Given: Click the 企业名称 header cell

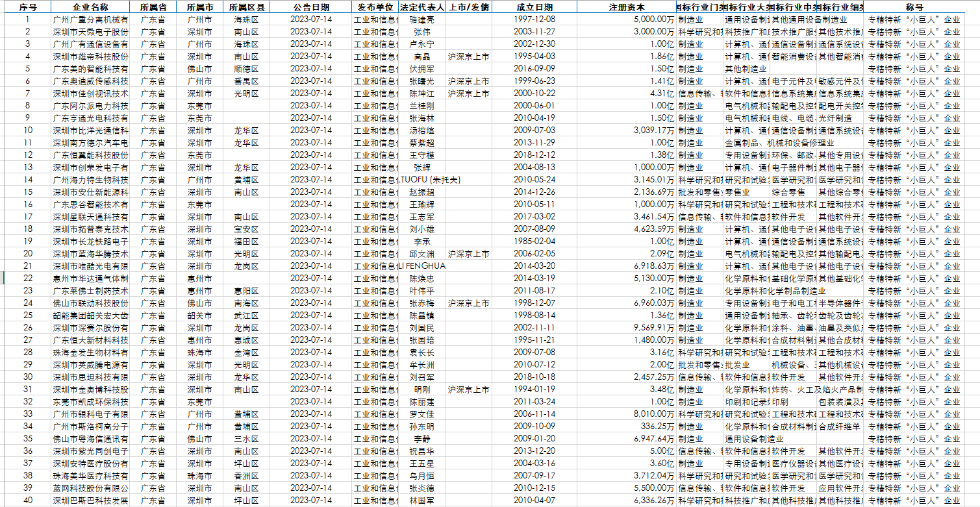Looking at the screenshot, I should (90, 7).
